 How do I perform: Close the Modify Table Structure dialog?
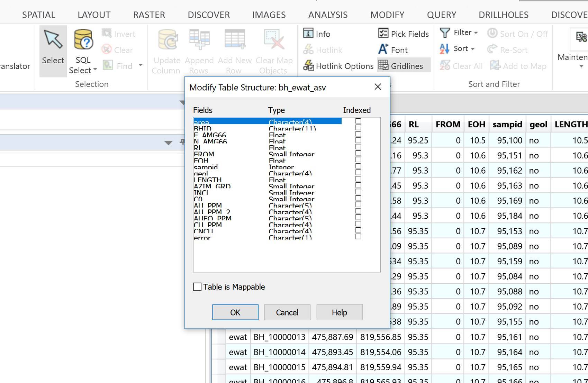point(378,87)
